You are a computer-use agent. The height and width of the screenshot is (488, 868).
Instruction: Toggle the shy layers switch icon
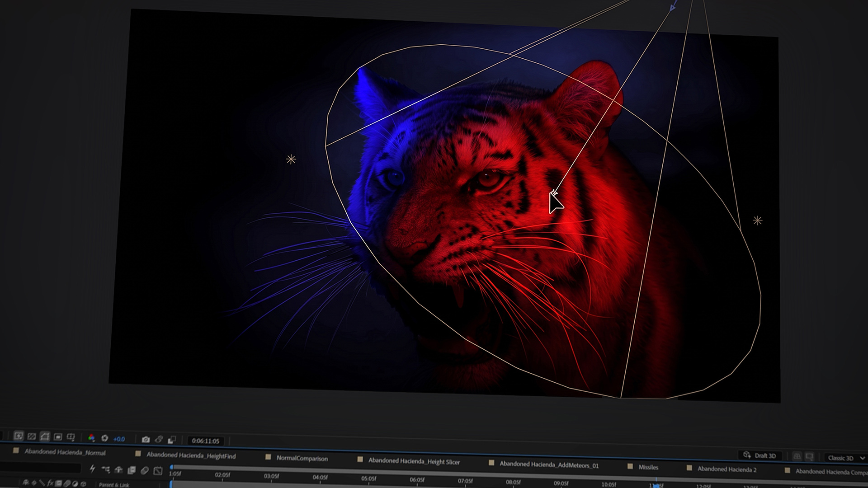click(118, 470)
